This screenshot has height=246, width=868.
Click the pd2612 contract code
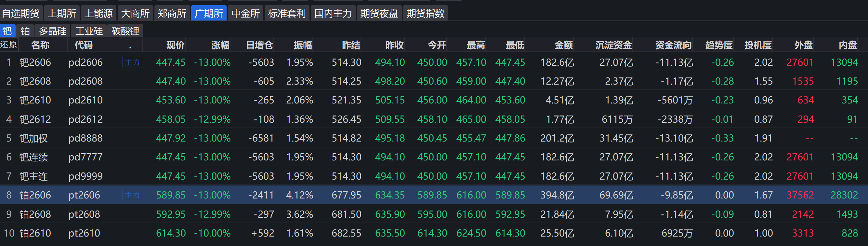tap(85, 119)
